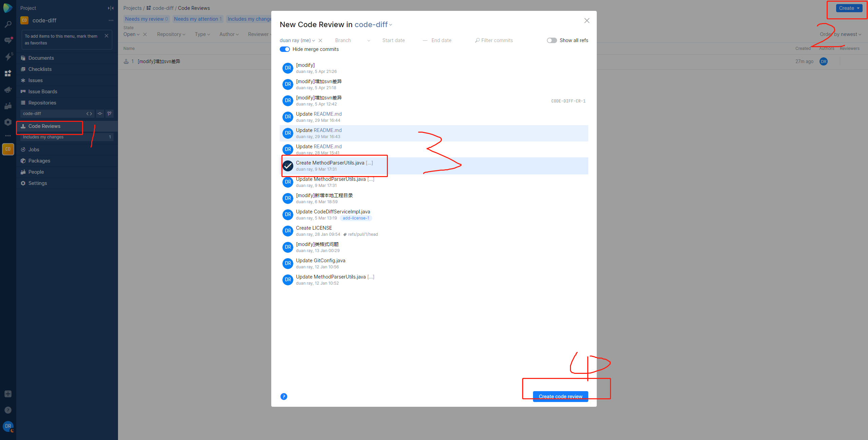The width and height of the screenshot is (868, 440).
Task: Click the plus add icon in rail
Action: click(x=8, y=394)
